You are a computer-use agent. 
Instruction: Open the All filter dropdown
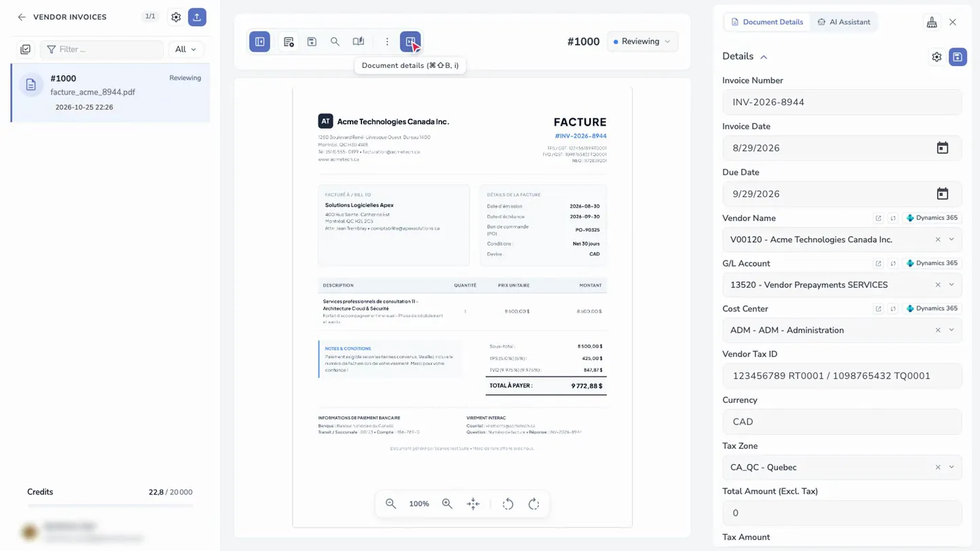185,49
